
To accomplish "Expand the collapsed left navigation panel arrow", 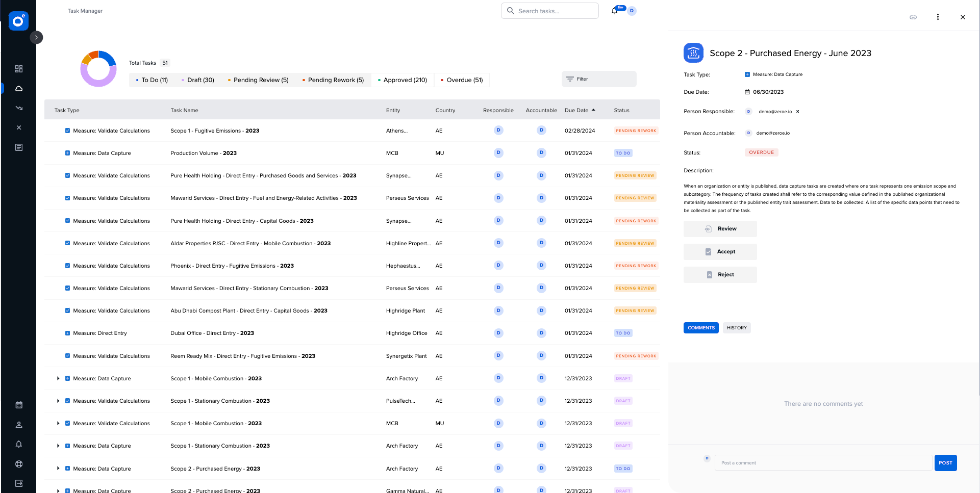I will (36, 37).
